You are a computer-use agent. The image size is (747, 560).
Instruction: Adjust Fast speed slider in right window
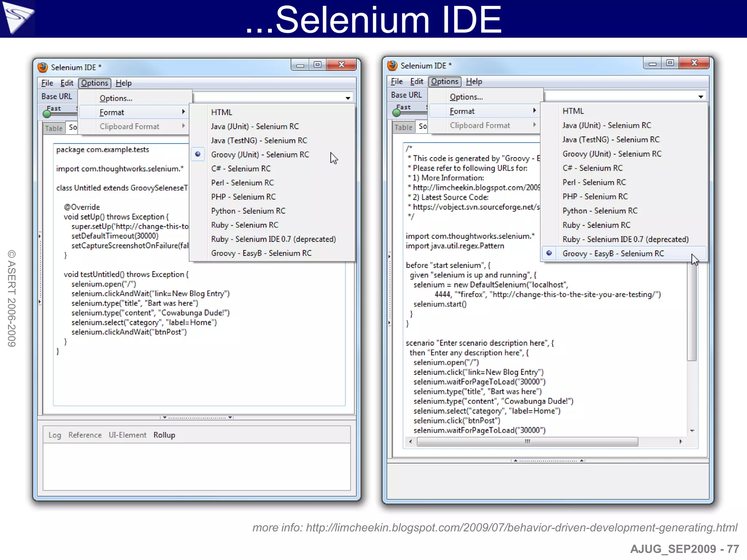click(x=396, y=113)
